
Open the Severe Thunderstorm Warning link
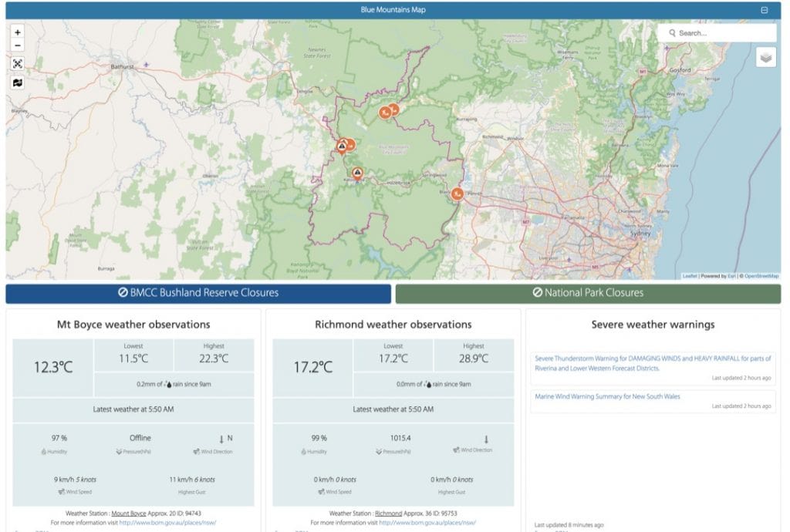pos(652,363)
